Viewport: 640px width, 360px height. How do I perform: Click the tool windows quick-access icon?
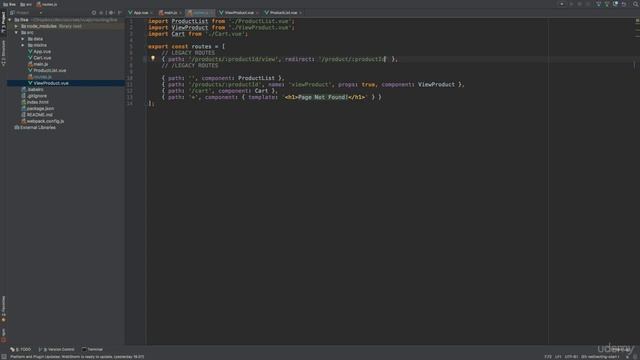pos(4,357)
